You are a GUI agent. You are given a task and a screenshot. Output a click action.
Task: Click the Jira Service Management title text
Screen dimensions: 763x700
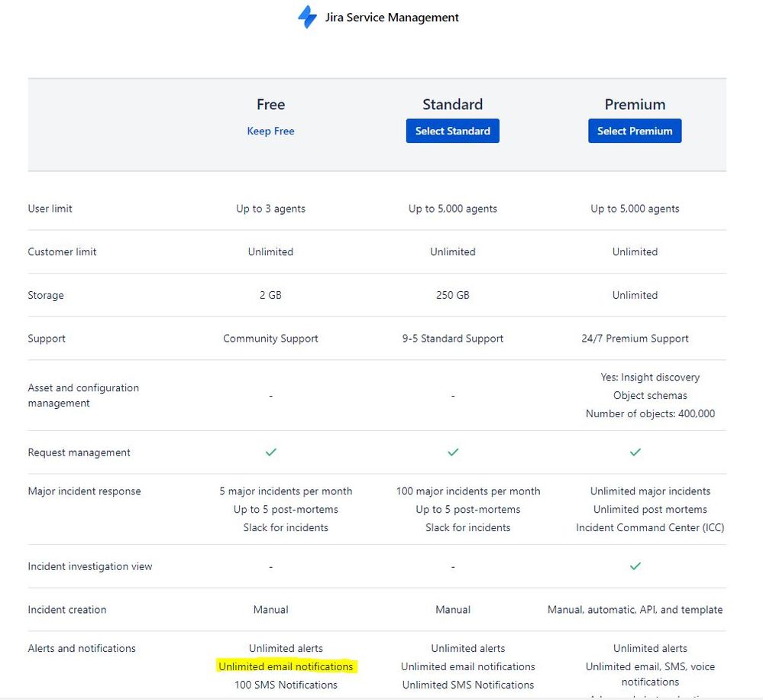[x=392, y=18]
